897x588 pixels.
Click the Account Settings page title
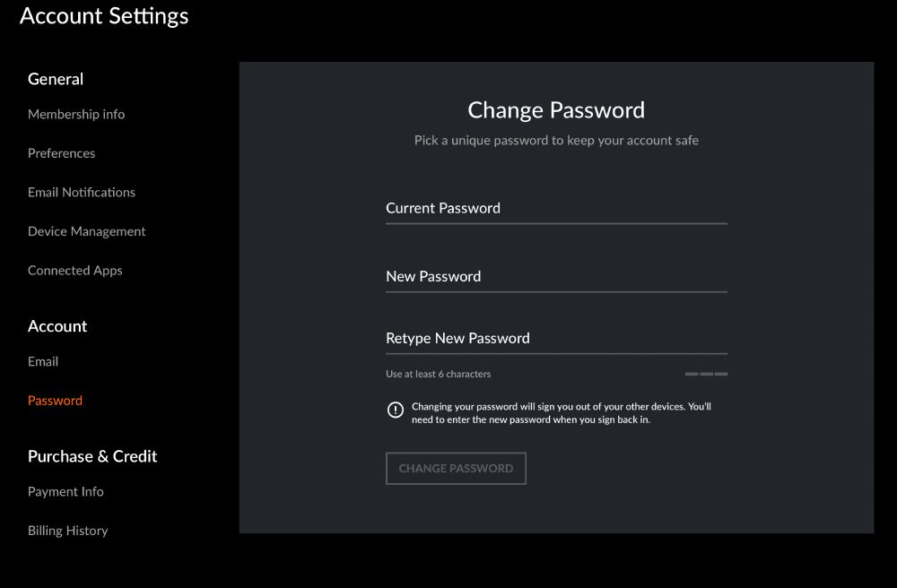[x=104, y=16]
